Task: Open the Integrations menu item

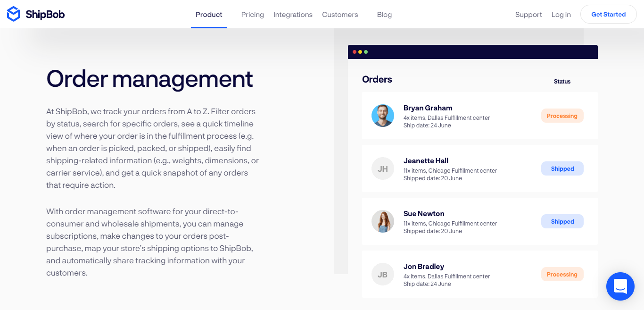Action: (293, 15)
